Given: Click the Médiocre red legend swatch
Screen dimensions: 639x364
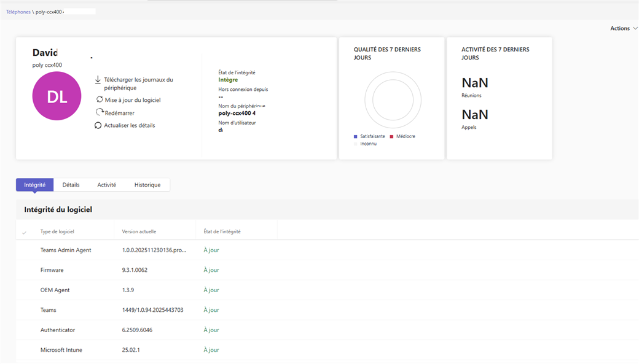Looking at the screenshot, I should 391,136.
